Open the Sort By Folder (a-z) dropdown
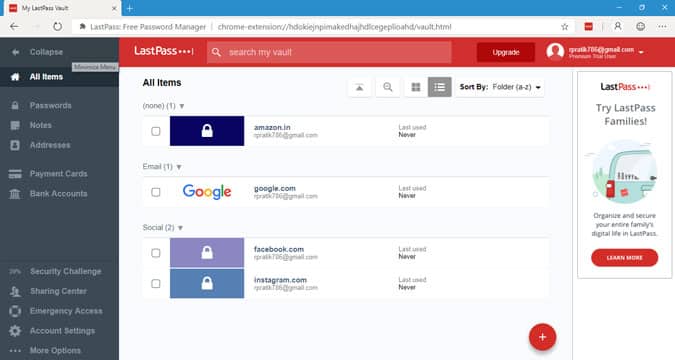Viewport: 675px width, 360px height. (x=500, y=87)
